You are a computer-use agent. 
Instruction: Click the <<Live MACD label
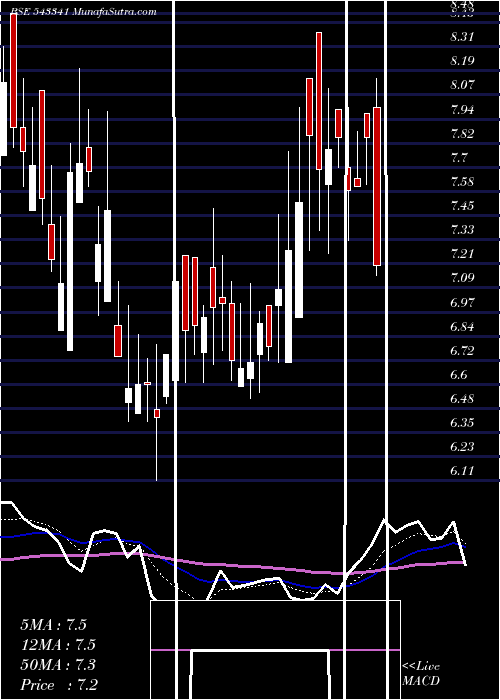pos(421,673)
